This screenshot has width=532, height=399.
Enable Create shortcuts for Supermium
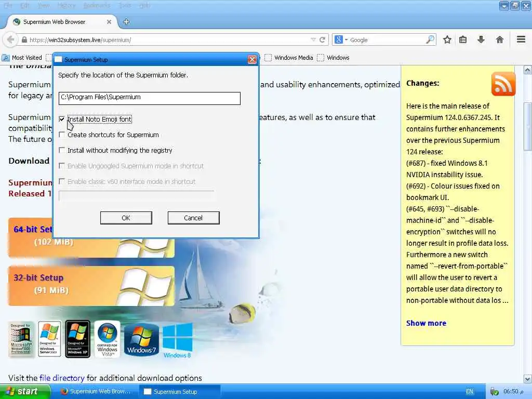62,135
